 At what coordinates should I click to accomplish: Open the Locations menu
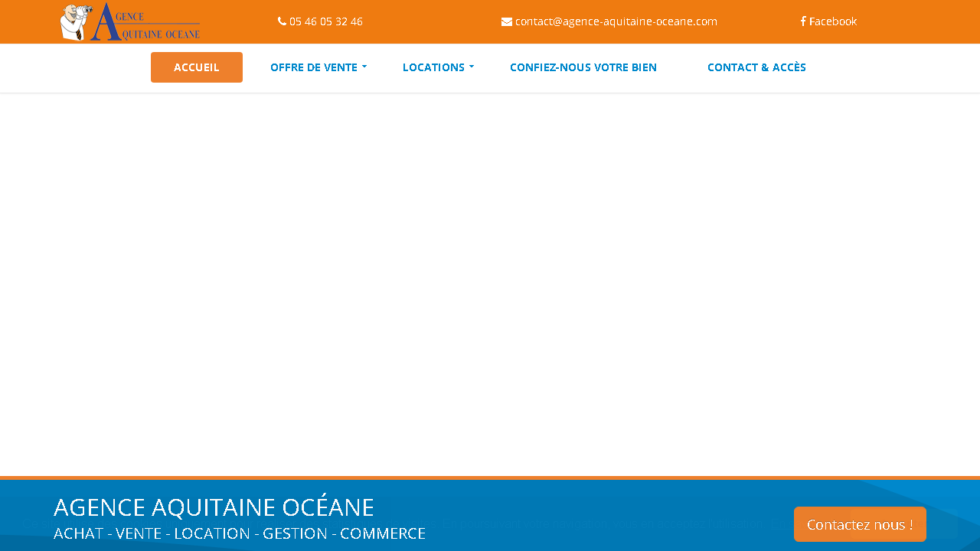433,67
